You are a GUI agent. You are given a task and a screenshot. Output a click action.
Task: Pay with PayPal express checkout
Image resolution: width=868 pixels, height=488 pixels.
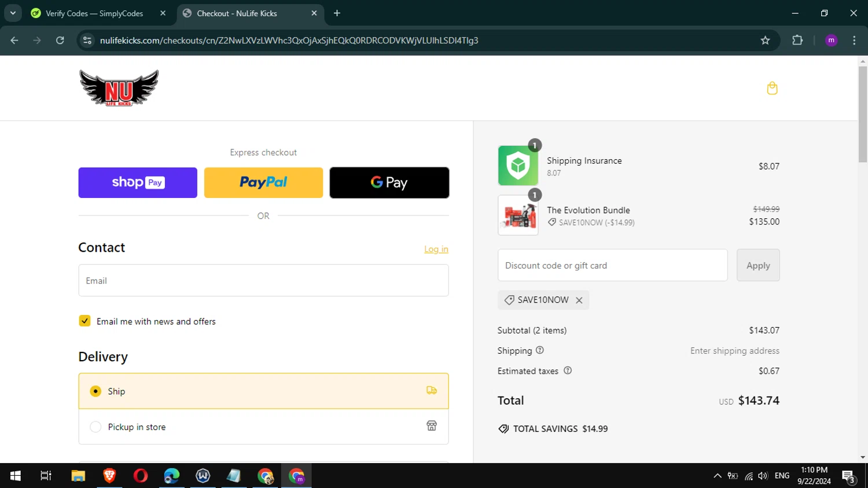coord(263,182)
